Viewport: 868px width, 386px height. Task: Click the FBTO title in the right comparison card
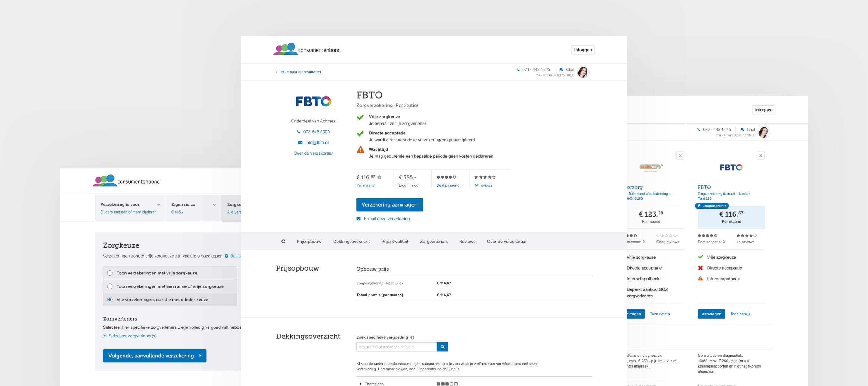tap(704, 187)
